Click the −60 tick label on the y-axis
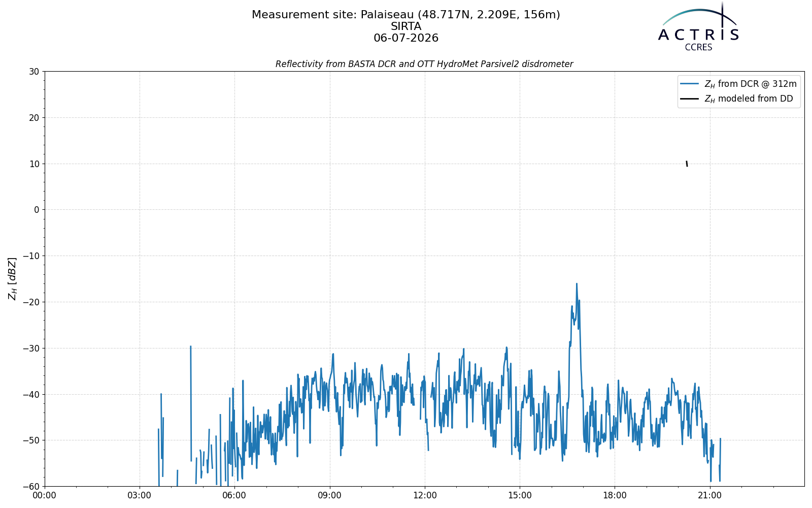812x508 pixels. [x=30, y=487]
